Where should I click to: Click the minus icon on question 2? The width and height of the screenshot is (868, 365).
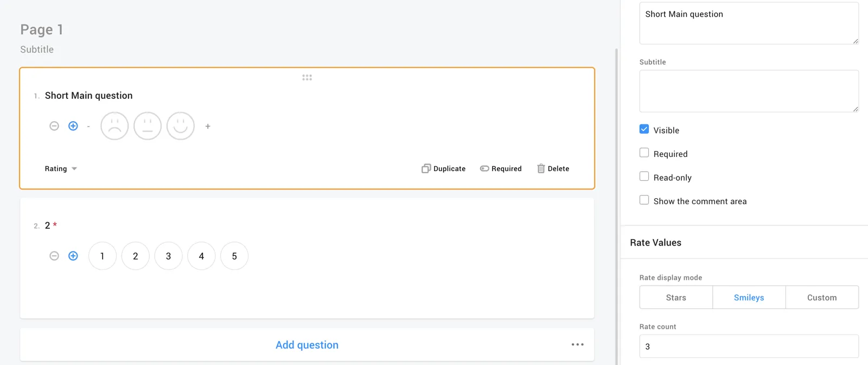click(54, 256)
